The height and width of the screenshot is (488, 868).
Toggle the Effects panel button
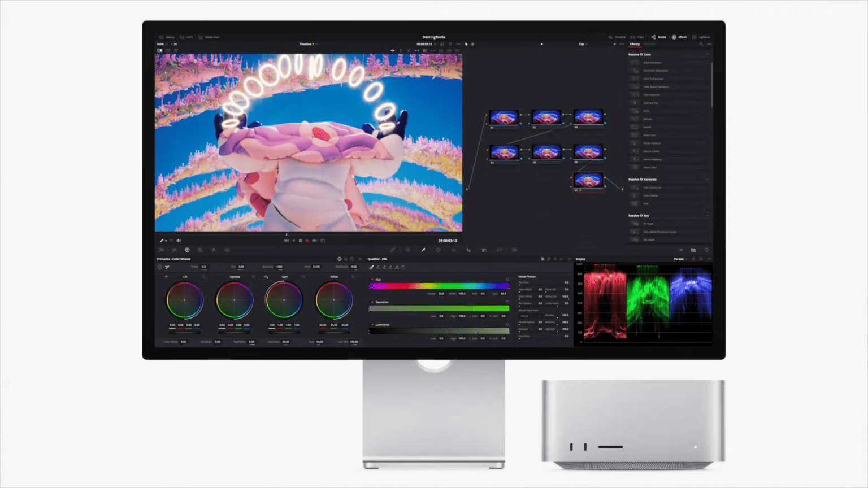tap(679, 37)
